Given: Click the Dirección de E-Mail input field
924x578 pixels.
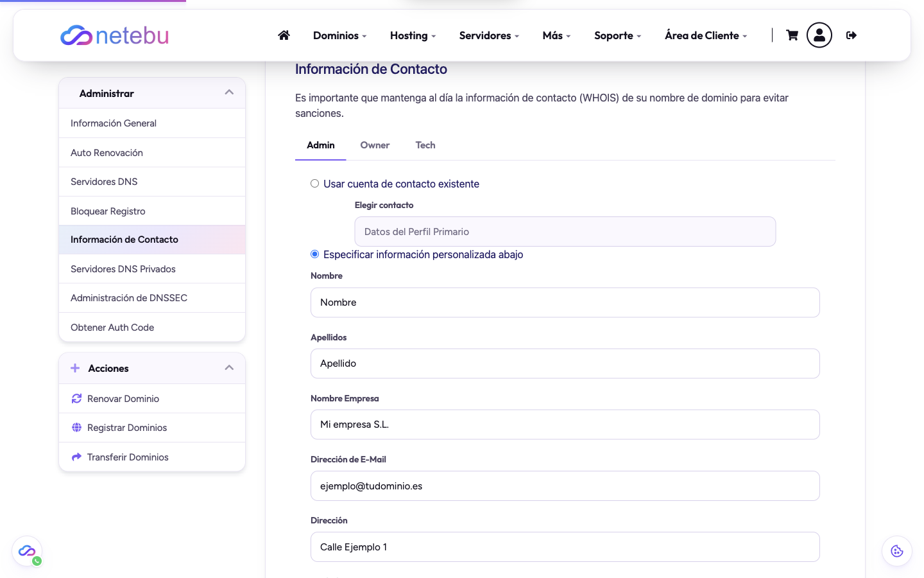Looking at the screenshot, I should click(565, 486).
